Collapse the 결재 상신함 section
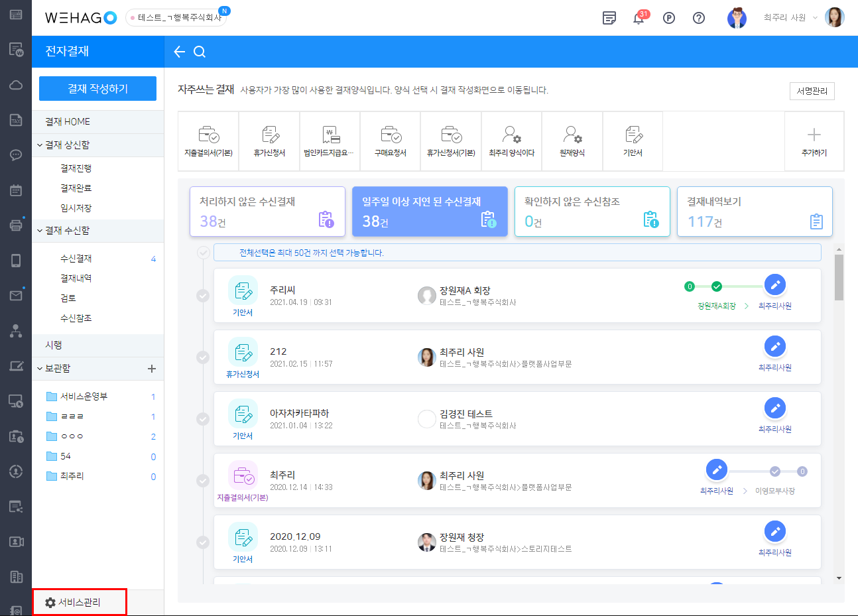858x616 pixels. point(40,145)
